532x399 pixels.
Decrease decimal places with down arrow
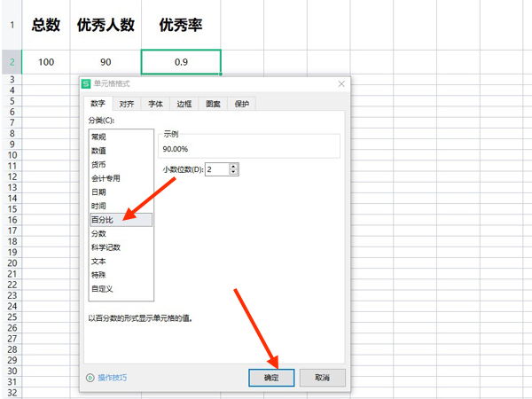(x=233, y=172)
